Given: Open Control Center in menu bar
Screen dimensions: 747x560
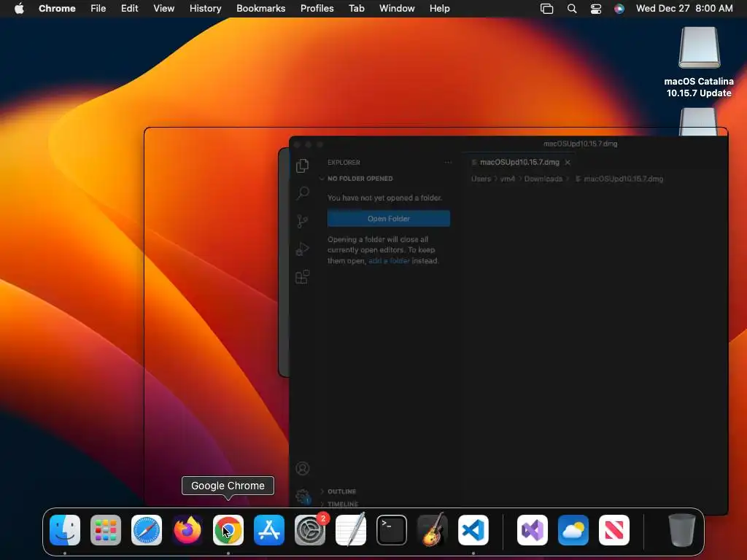Looking at the screenshot, I should [x=595, y=9].
